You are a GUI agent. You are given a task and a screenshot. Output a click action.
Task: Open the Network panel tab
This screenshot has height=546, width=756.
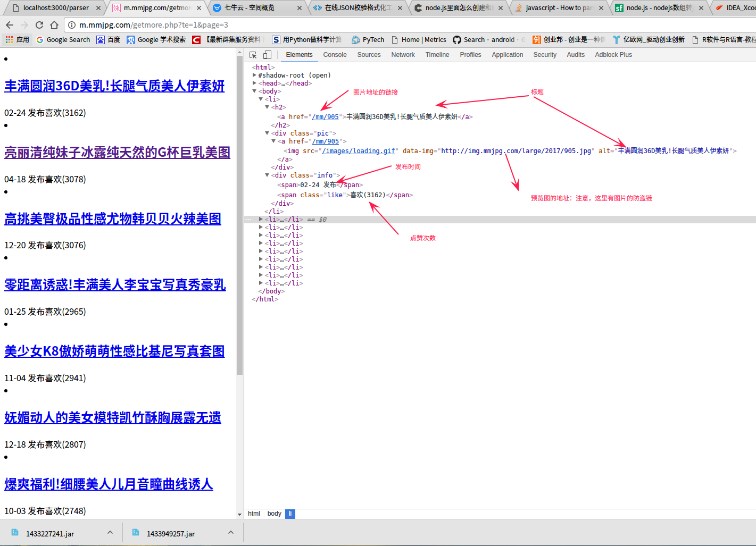(403, 55)
